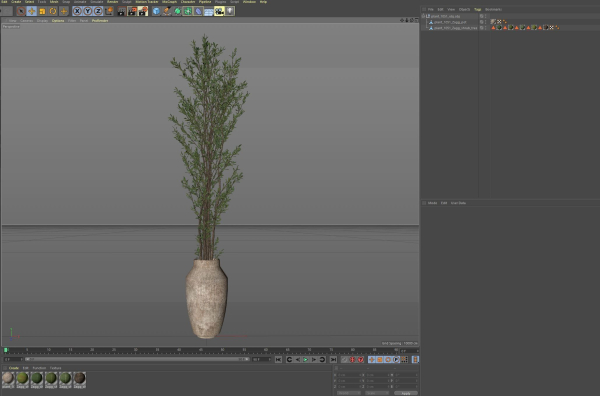This screenshot has height=396, width=600.
Task: Toggle the Y axis lock
Action: pos(88,11)
